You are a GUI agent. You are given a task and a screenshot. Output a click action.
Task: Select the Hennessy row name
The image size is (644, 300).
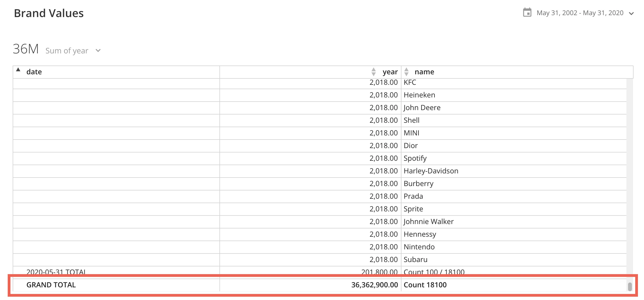click(420, 234)
